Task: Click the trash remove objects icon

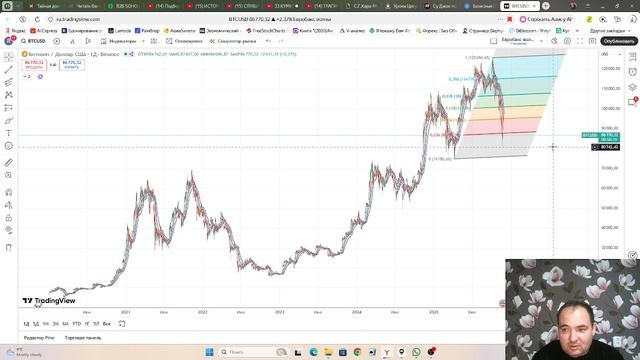Action: point(9,247)
